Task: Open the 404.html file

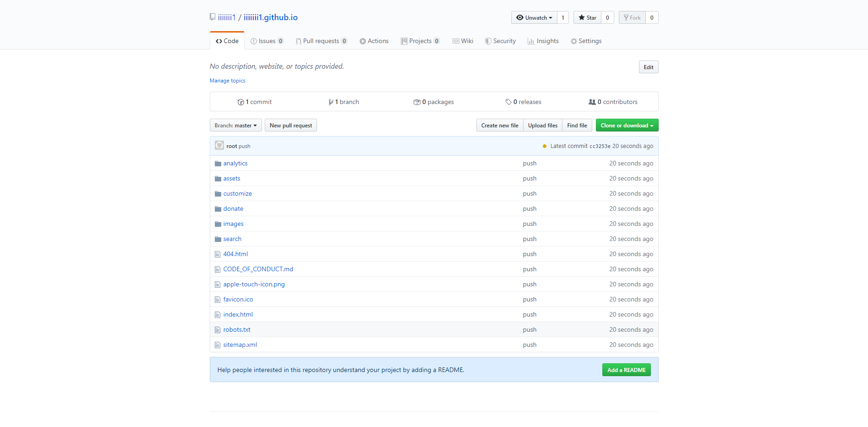Action: [236, 254]
